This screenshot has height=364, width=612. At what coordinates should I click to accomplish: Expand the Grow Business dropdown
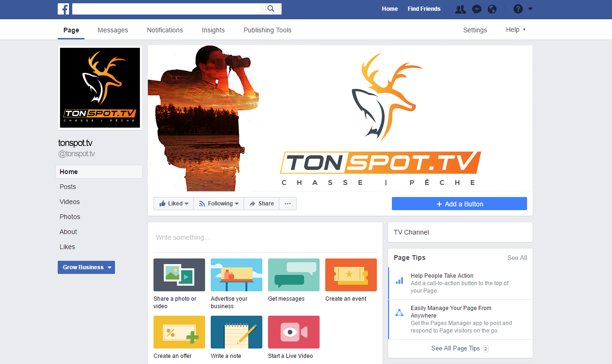click(x=86, y=267)
